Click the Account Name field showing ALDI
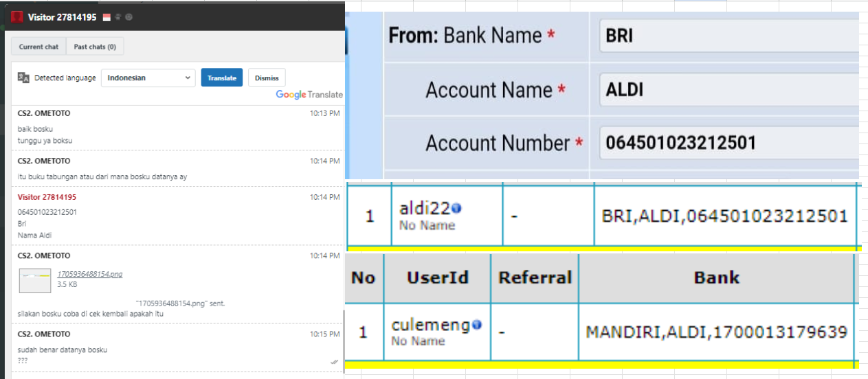The width and height of the screenshot is (868, 379). pyautogui.click(x=728, y=90)
